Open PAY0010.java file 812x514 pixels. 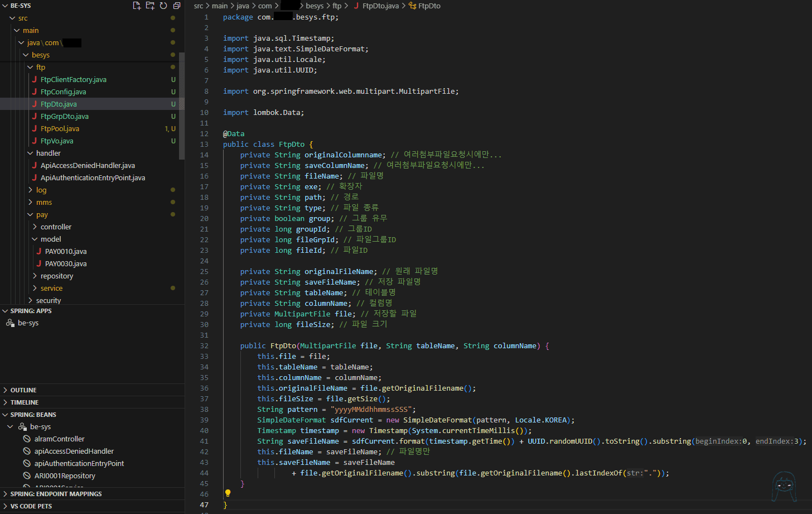[x=66, y=252]
